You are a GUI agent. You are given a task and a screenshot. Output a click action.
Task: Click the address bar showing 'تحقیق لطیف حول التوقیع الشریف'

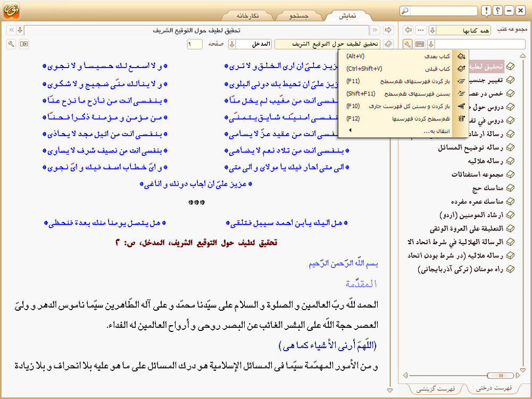pos(196,30)
